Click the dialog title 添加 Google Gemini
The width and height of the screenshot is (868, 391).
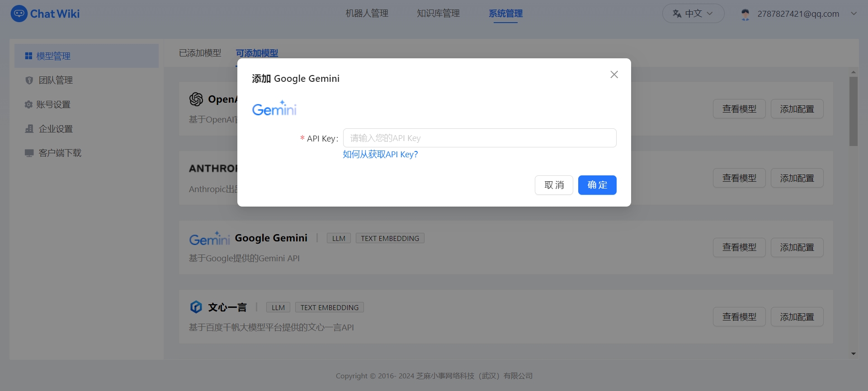point(296,79)
